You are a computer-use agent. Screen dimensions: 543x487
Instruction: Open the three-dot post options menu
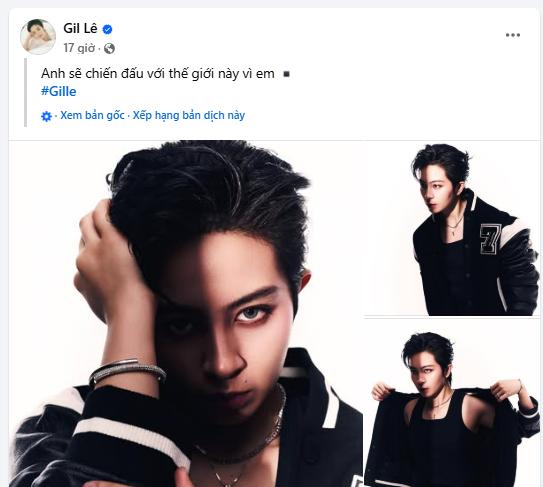(x=513, y=35)
